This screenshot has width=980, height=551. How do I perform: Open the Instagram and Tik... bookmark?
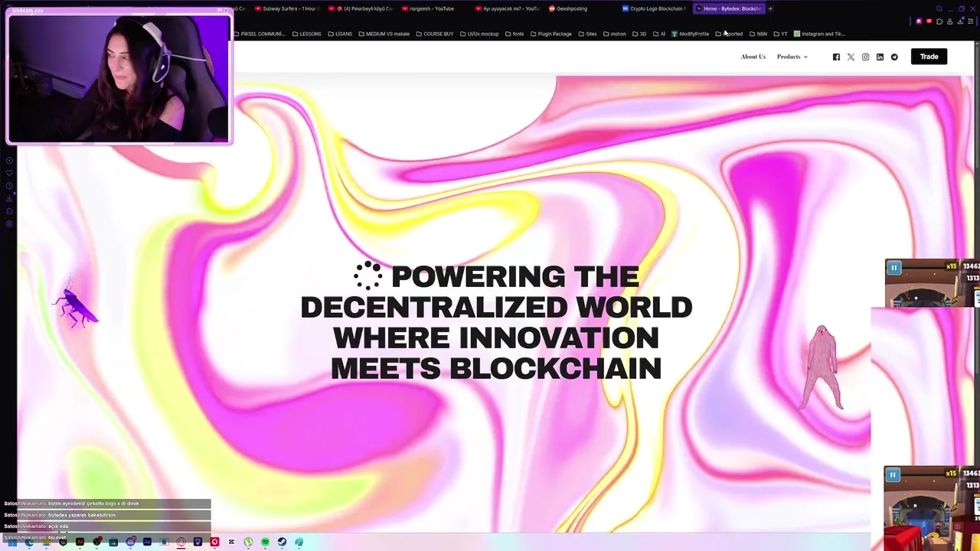tap(819, 34)
